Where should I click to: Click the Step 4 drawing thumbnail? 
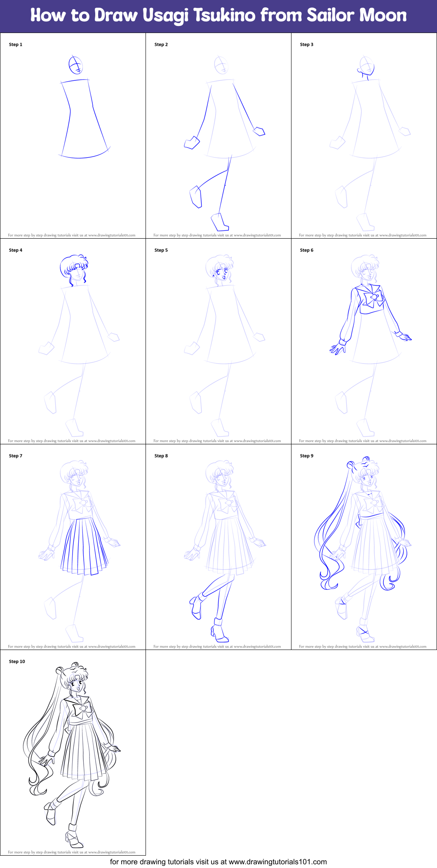coord(73,341)
